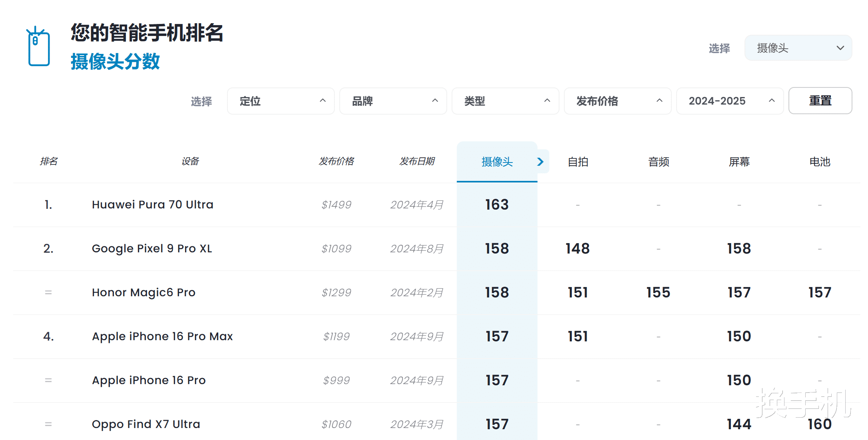This screenshot has width=868, height=440.
Task: Open Apple iPhone 16 Pro Max link
Action: 162,336
